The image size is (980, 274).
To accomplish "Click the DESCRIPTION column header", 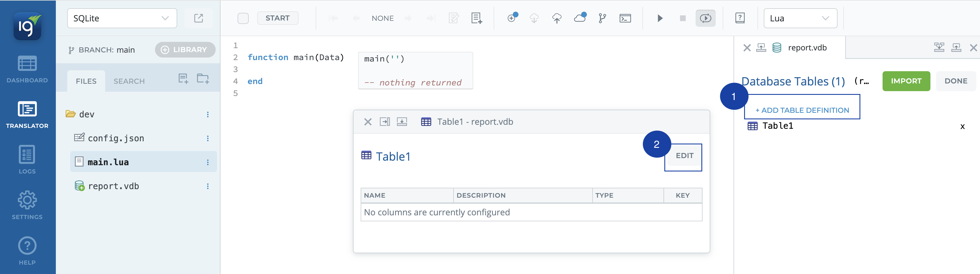I will click(523, 195).
